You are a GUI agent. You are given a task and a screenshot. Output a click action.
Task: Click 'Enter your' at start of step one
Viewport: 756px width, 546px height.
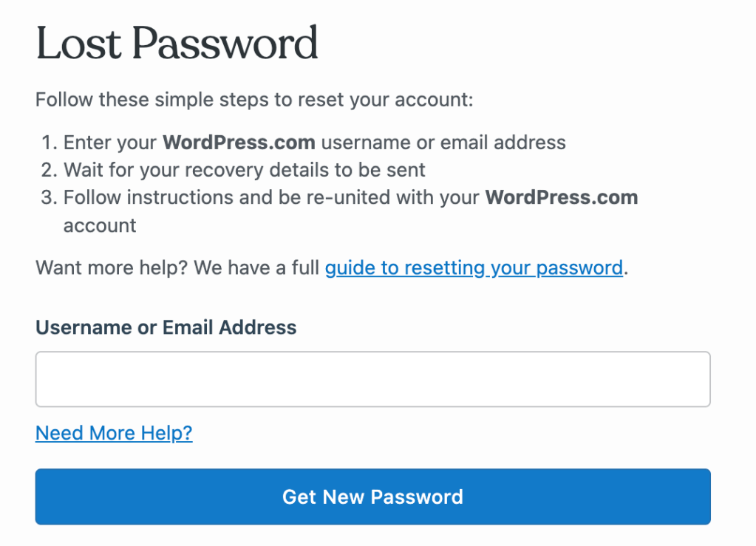110,142
